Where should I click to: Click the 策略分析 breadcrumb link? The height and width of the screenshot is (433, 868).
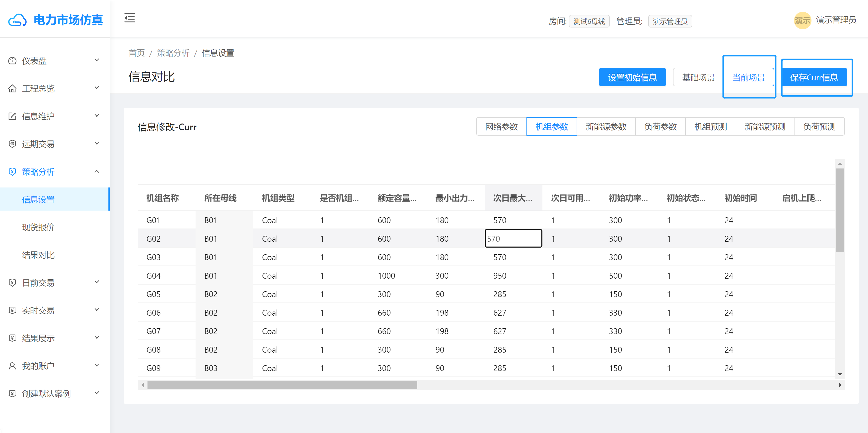point(173,53)
